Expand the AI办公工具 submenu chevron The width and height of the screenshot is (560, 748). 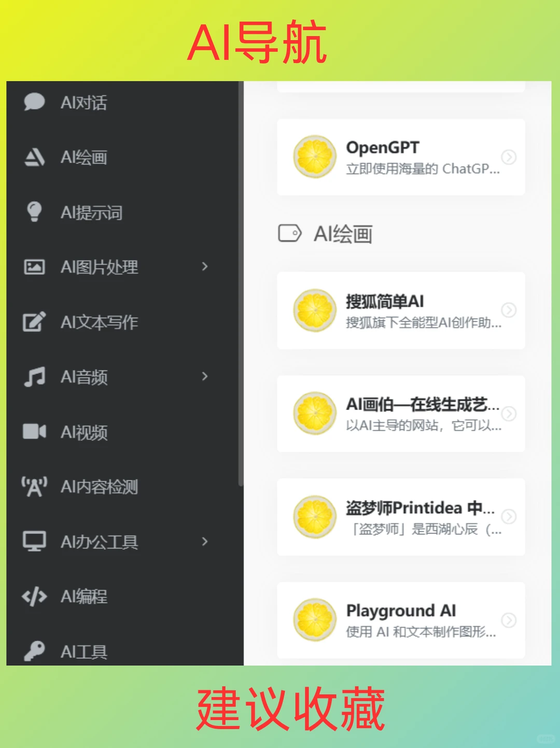coord(205,542)
